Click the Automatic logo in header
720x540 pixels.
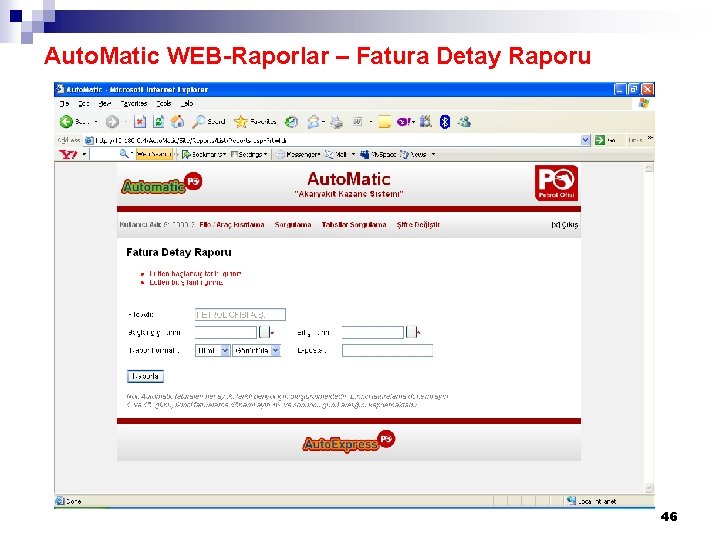click(x=162, y=183)
